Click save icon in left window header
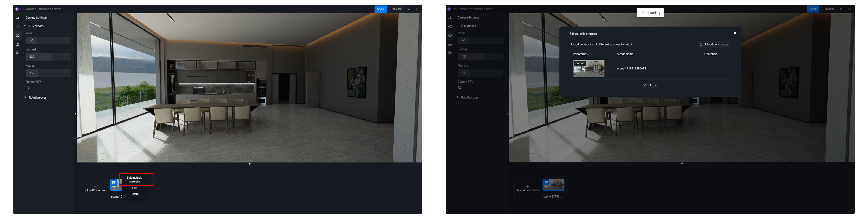Viewport: 868px width, 219px height. click(x=409, y=9)
